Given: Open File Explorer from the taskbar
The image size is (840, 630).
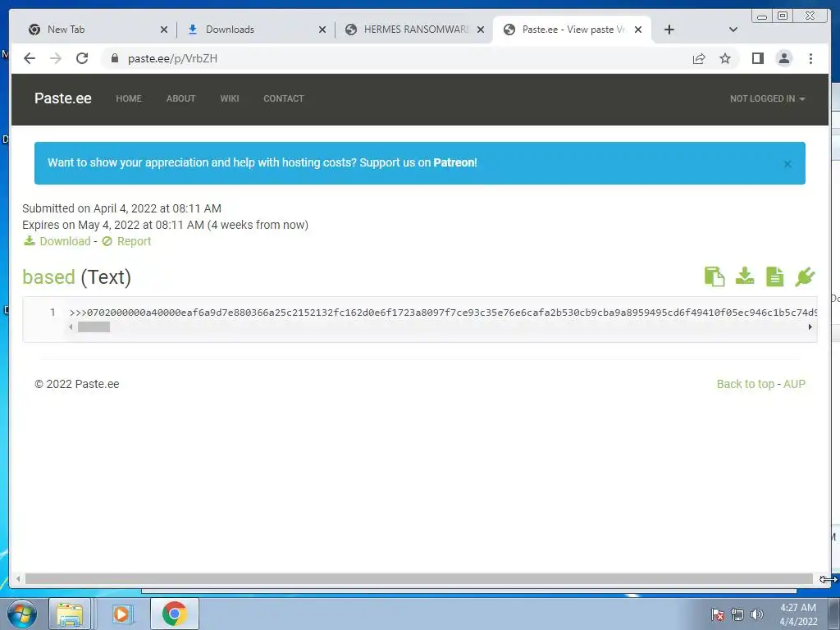Looking at the screenshot, I should tap(70, 614).
